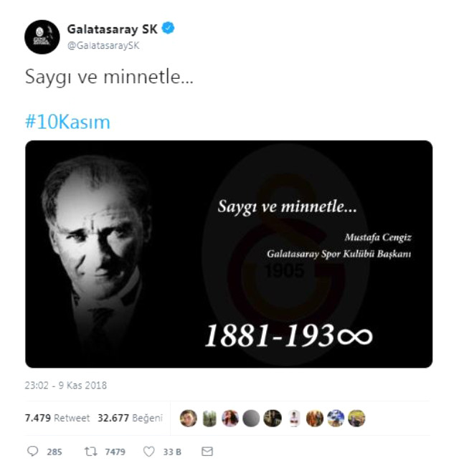
Task: Click the blue verified badge
Action: point(168,28)
